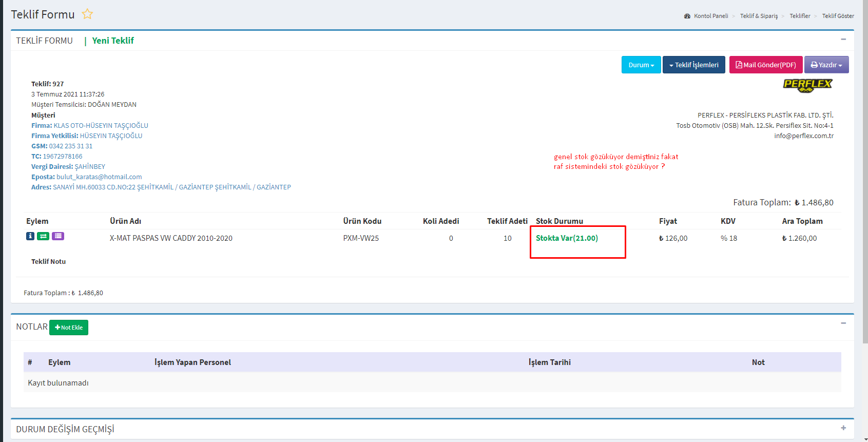This screenshot has width=868, height=442.
Task: Collapse the Notlar panel
Action: 843,323
